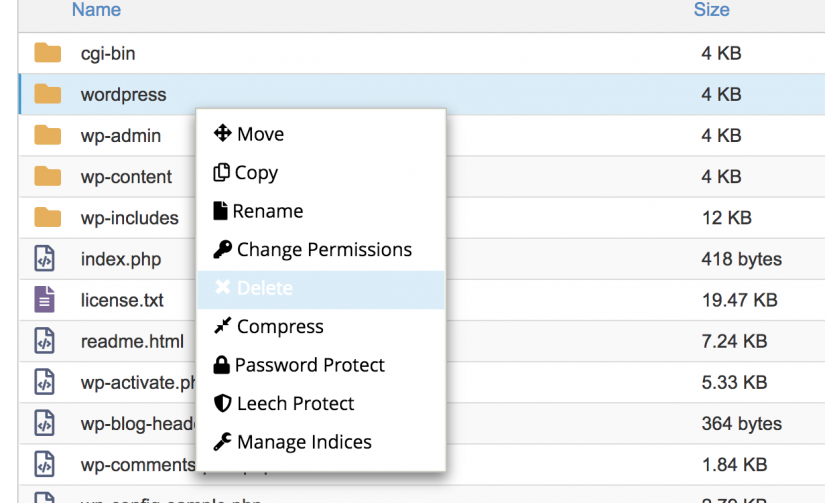Image resolution: width=825 pixels, height=503 pixels.
Task: Click the Move arrows icon in context menu
Action: click(x=223, y=133)
